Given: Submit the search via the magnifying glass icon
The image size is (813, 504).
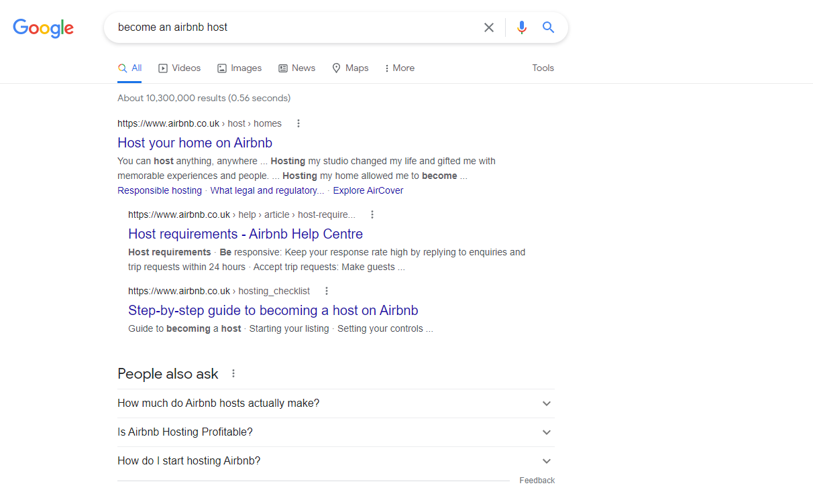Looking at the screenshot, I should click(x=548, y=27).
